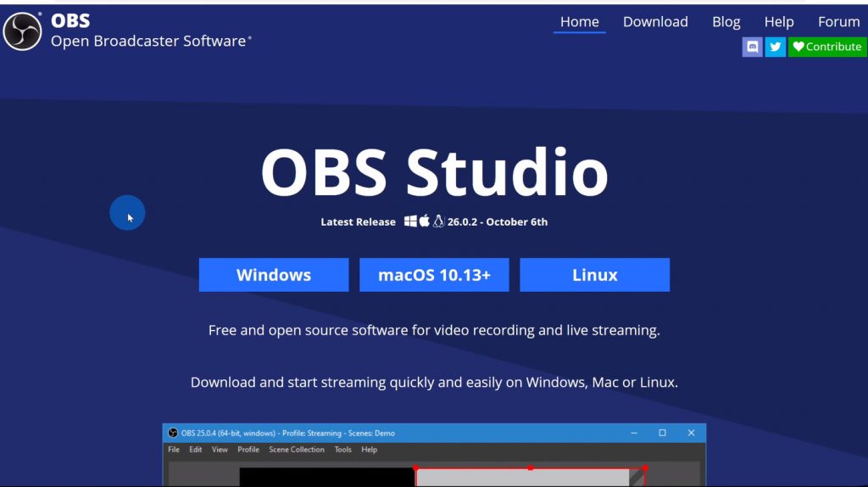Image resolution: width=868 pixels, height=487 pixels.
Task: Click the large 'OBS Studio' heading
Action: click(x=434, y=171)
